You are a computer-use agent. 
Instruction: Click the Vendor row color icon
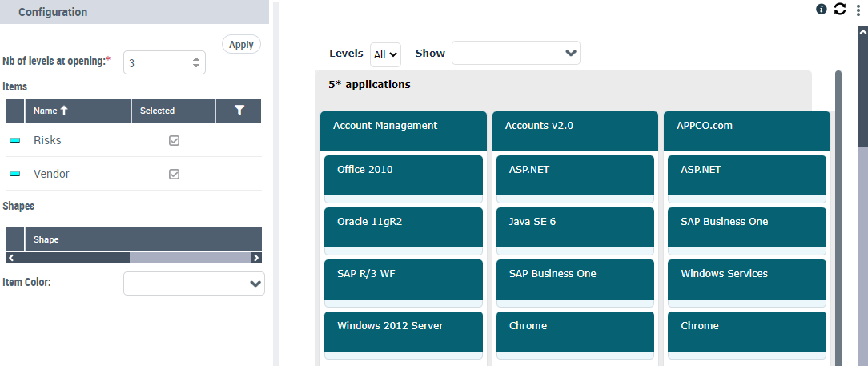tap(15, 174)
